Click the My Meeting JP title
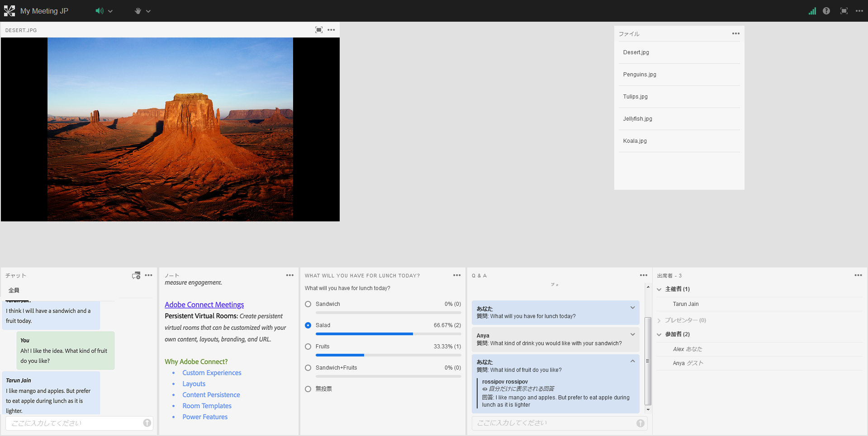 pos(44,11)
